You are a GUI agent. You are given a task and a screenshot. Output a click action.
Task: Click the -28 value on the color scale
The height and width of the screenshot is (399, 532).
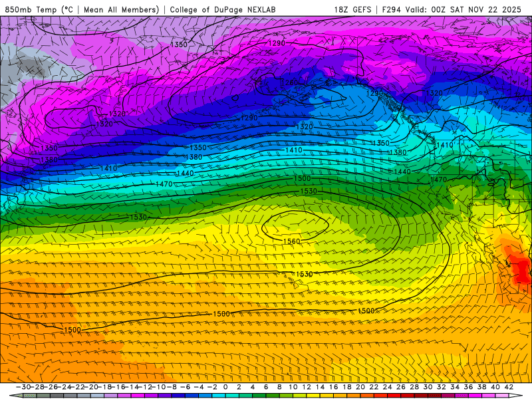[37, 387]
